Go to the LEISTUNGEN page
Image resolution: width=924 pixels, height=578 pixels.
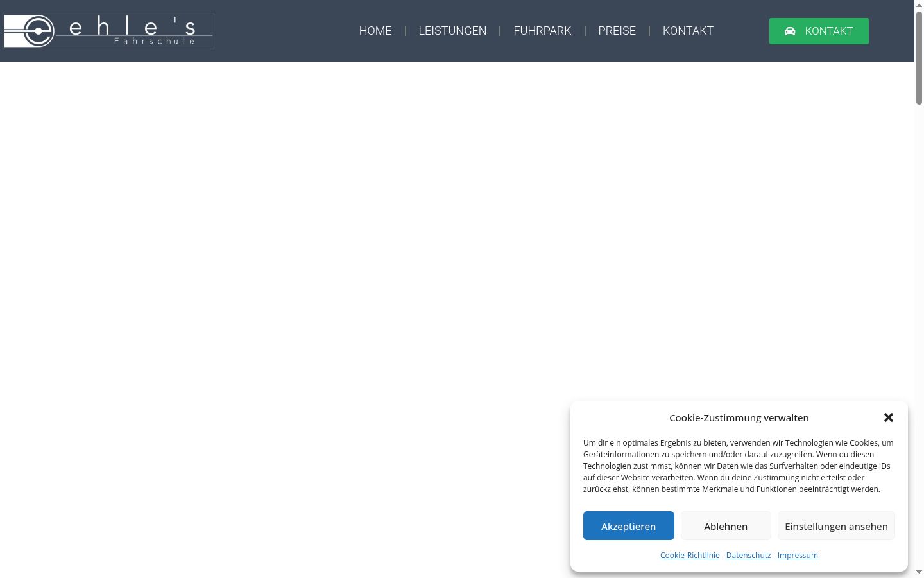pos(452,31)
